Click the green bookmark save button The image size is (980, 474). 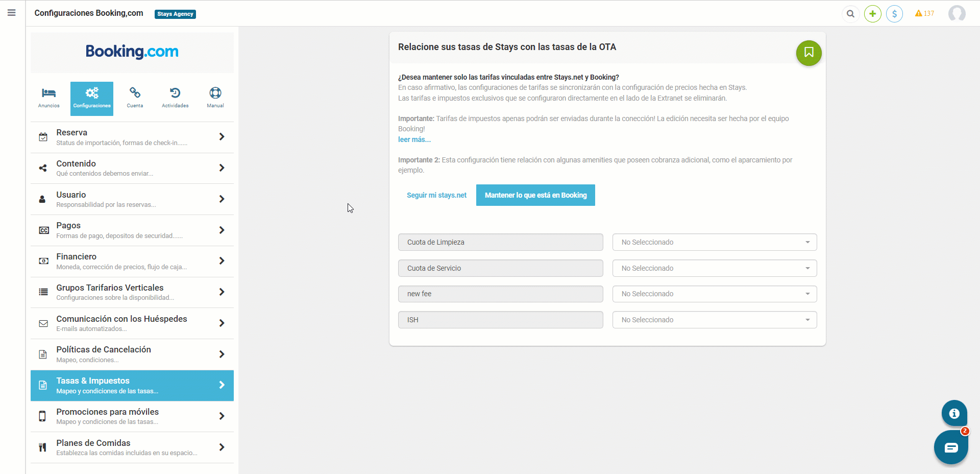point(809,53)
